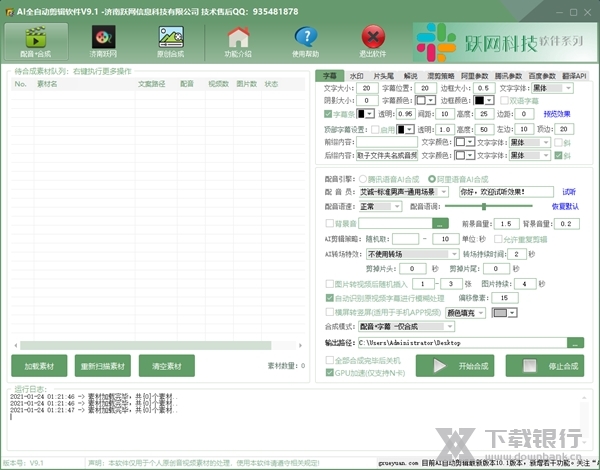Enable 允许重复剪辑 checkbox
600x470 pixels.
point(498,239)
